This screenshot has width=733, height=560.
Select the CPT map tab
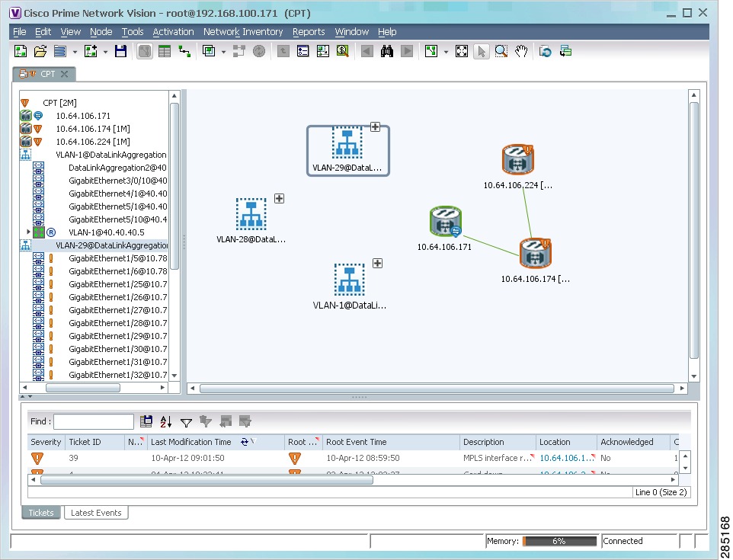coord(43,74)
